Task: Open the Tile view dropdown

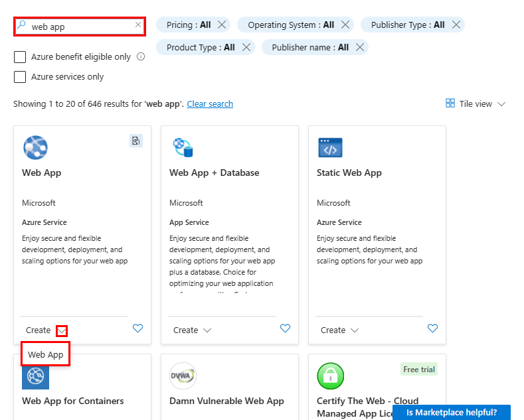Action: pos(476,104)
